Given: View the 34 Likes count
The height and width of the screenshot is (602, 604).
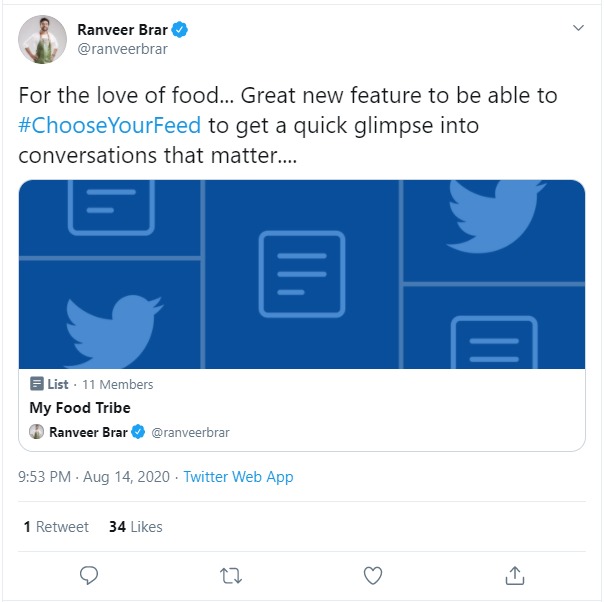Looking at the screenshot, I should [135, 526].
